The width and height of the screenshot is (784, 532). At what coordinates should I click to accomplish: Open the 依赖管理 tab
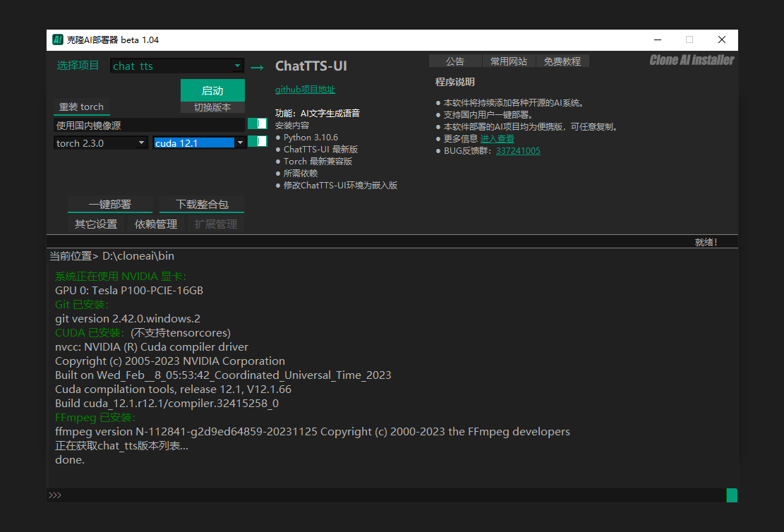pyautogui.click(x=156, y=224)
